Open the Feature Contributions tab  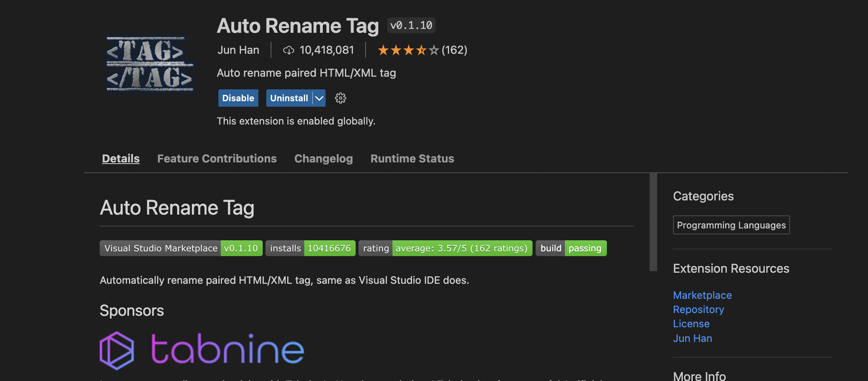click(x=217, y=158)
